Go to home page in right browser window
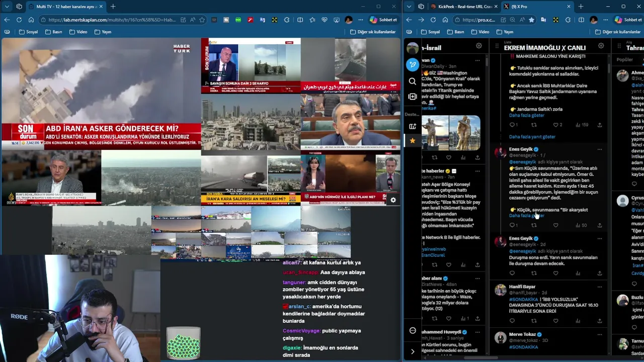 445,20
